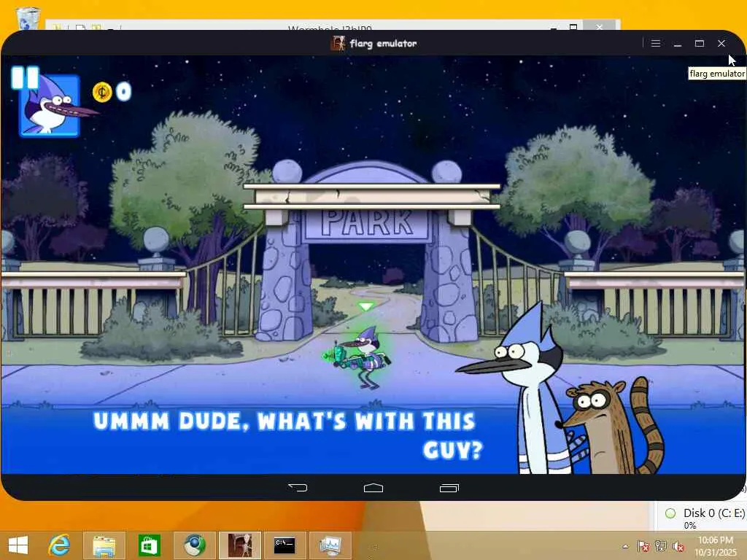Tap the Android recent apps button

click(x=449, y=488)
